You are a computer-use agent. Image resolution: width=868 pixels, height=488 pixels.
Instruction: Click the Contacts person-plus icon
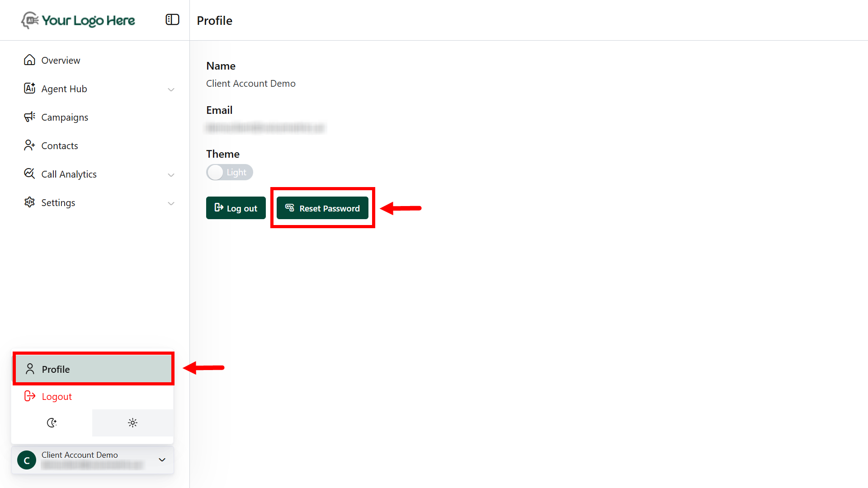[29, 145]
